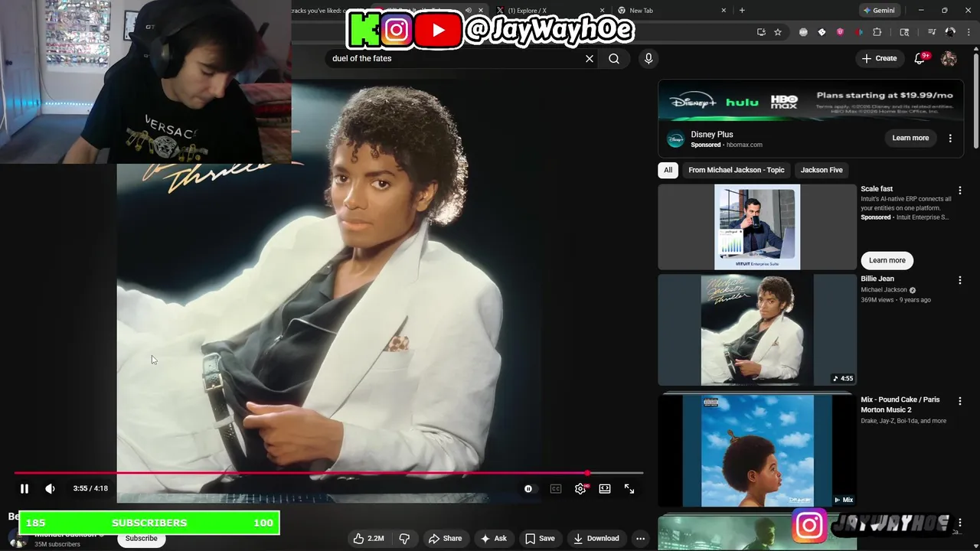Viewport: 980px width, 551px height.
Task: Run the search with the magnifier button
Action: coord(614,58)
